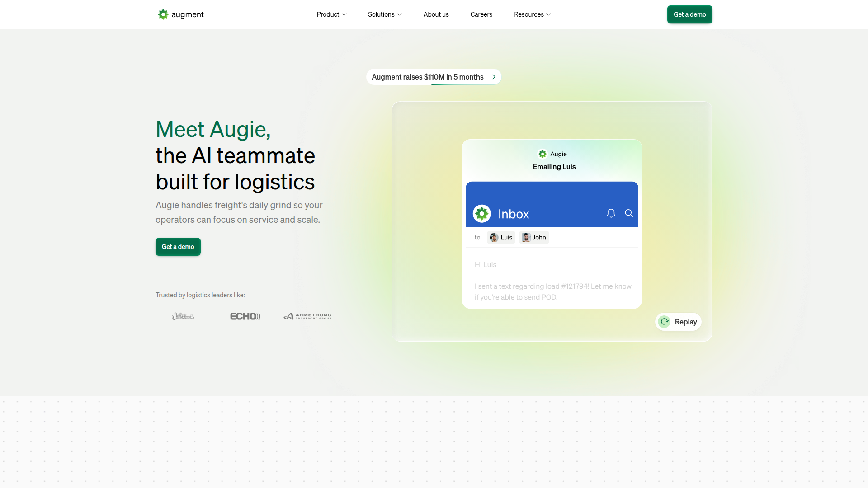Screen dimensions: 868x488
Task: Select the notification bell in the Inbox header
Action: coord(611,213)
